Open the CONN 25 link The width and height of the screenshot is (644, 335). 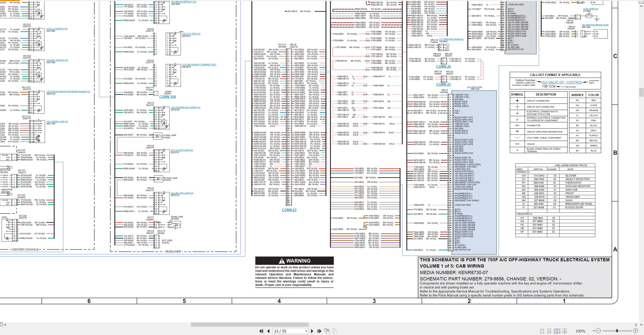pos(444,84)
